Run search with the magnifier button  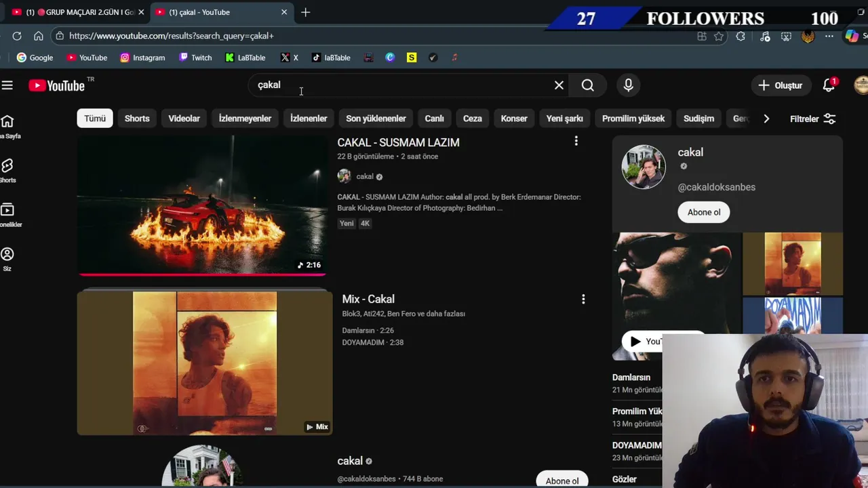[x=588, y=85]
